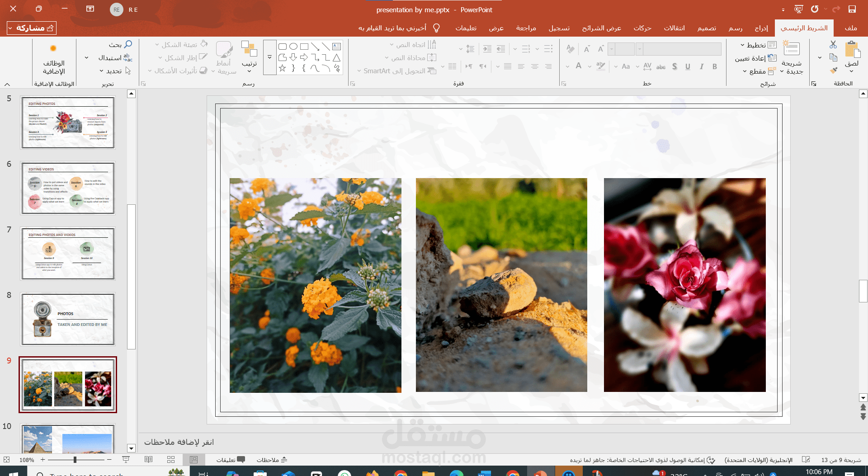Viewport: 868px width, 476px height.
Task: Toggle Bold (B) formatting
Action: pos(715,66)
